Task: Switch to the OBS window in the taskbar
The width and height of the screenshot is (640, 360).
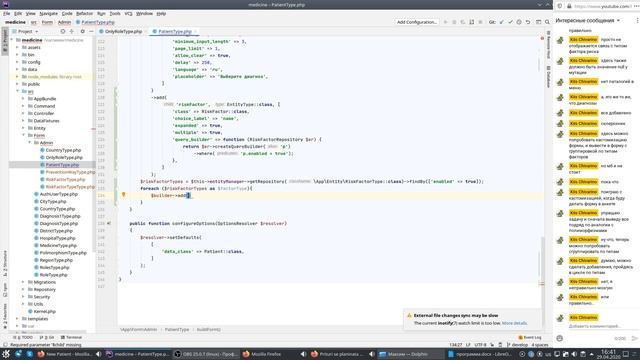Action: 206,354
